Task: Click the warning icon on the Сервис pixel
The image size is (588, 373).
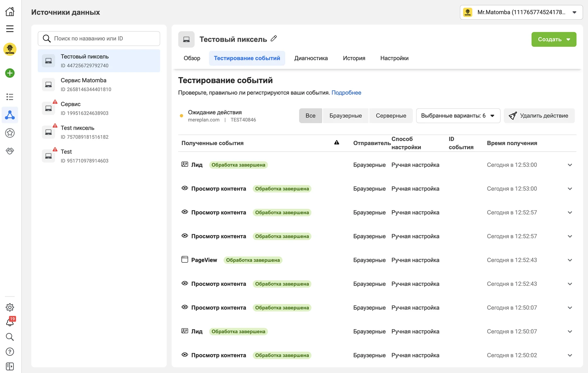Action: pyautogui.click(x=55, y=102)
